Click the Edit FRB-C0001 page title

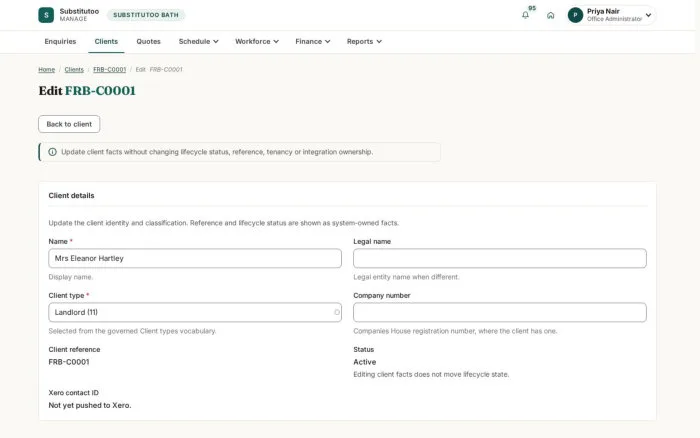point(87,91)
